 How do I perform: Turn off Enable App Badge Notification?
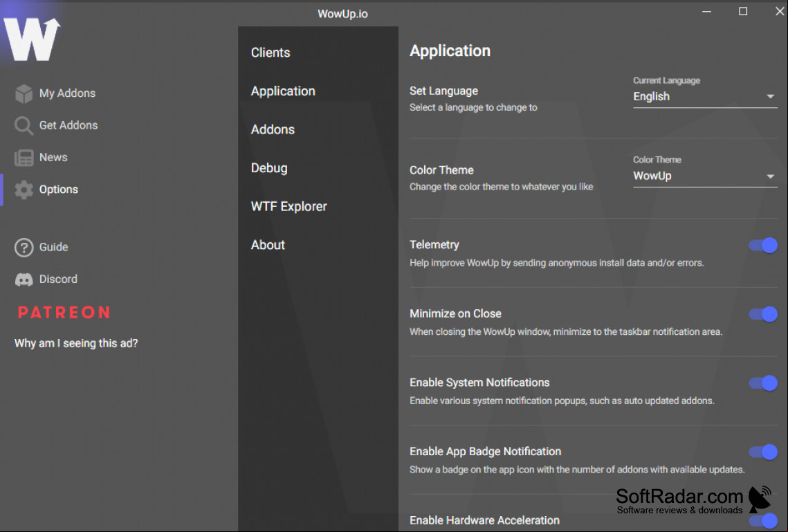pos(763,452)
